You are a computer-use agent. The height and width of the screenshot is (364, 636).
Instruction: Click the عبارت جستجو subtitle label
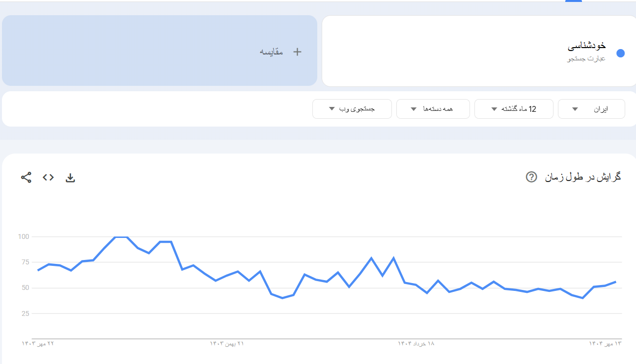[x=586, y=58]
